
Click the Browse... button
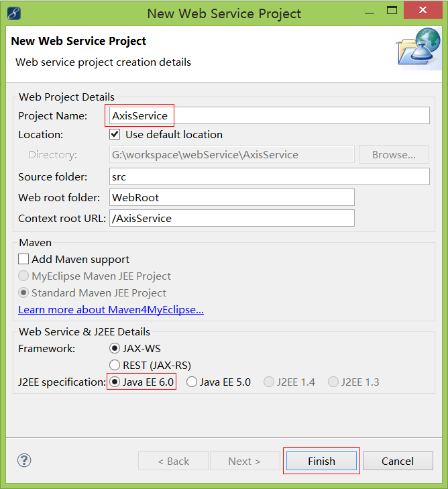pos(394,155)
